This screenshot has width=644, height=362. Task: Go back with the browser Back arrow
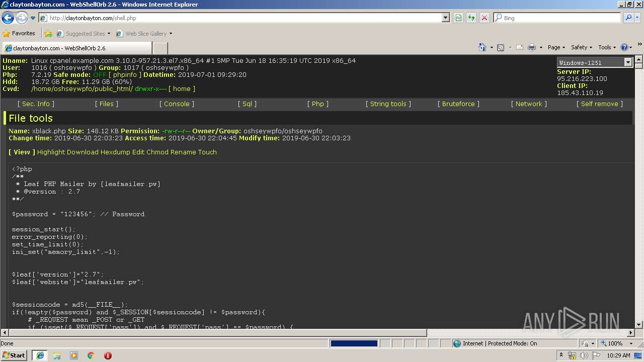point(8,18)
